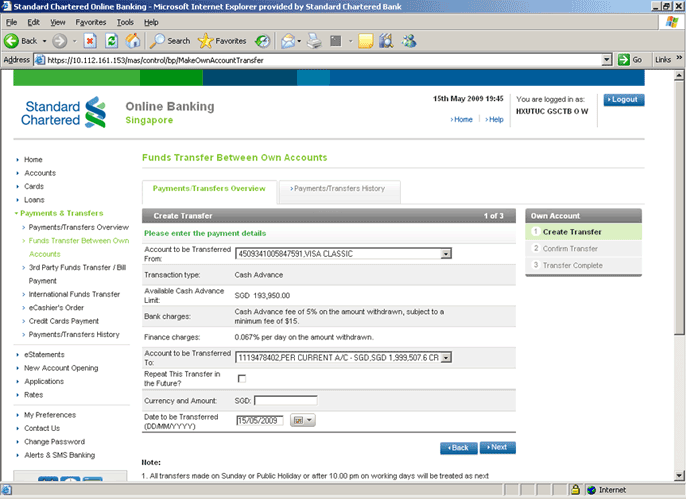
Task: Stop page loading with red X icon
Action: click(x=90, y=41)
